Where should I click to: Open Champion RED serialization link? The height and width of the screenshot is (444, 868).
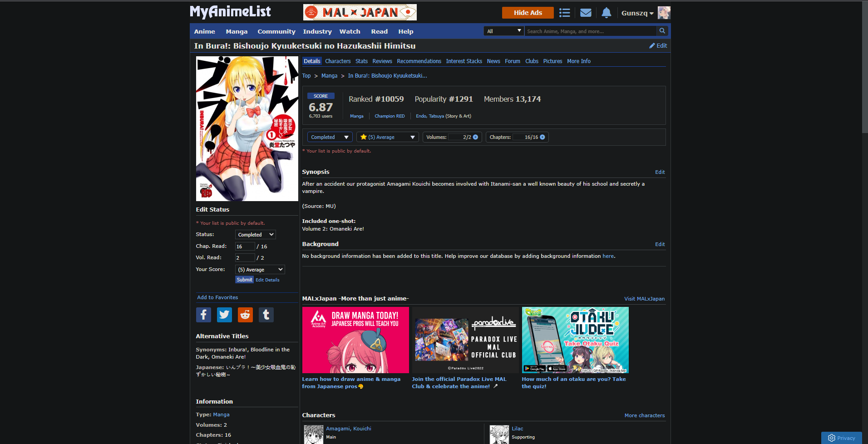tap(390, 116)
